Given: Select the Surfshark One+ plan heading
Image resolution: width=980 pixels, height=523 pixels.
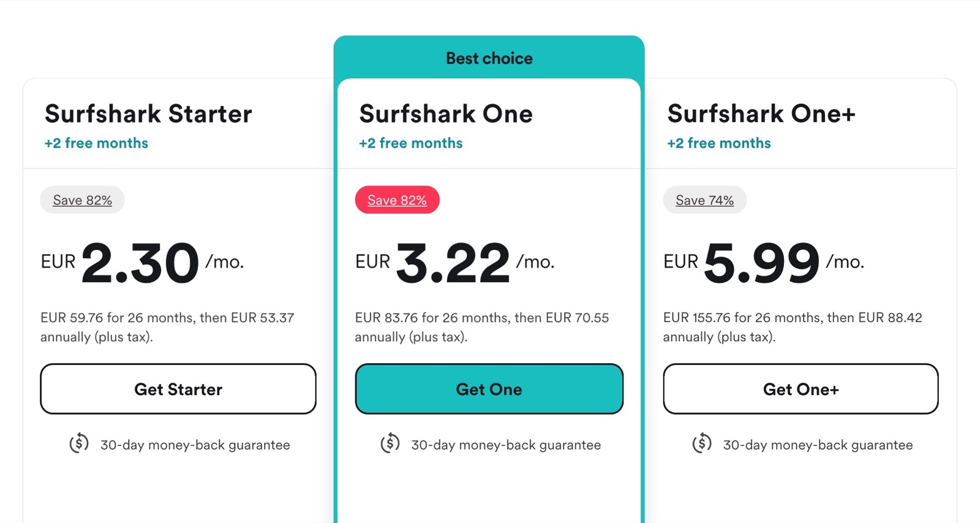Looking at the screenshot, I should tap(761, 114).
